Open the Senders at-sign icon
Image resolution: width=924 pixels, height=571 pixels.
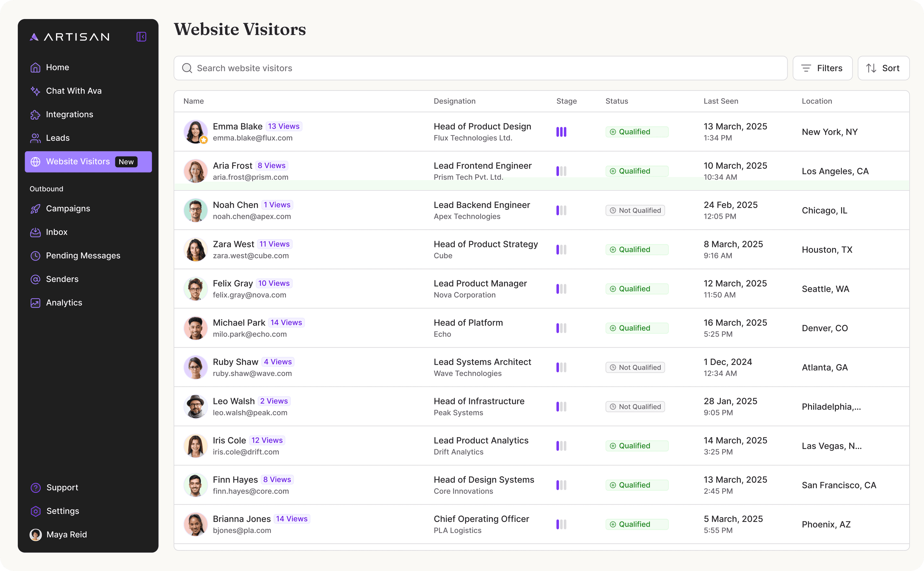click(x=35, y=279)
